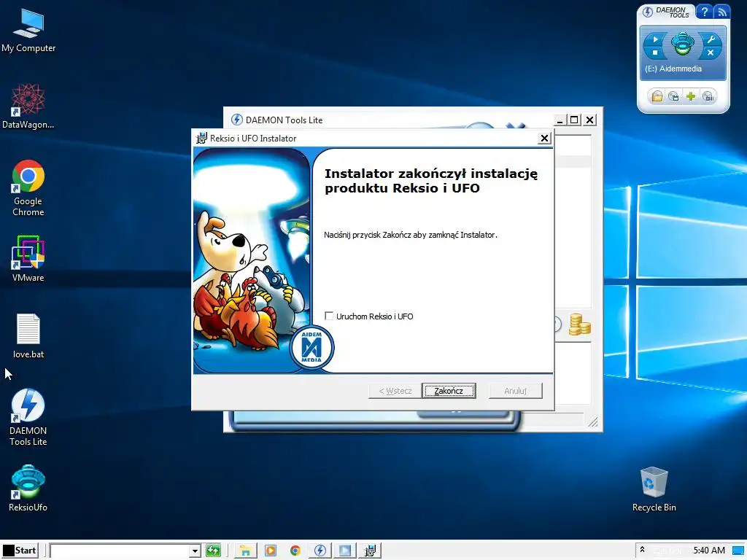The width and height of the screenshot is (747, 560).
Task: Expand the taskbar address dropdown arrow
Action: click(x=194, y=551)
